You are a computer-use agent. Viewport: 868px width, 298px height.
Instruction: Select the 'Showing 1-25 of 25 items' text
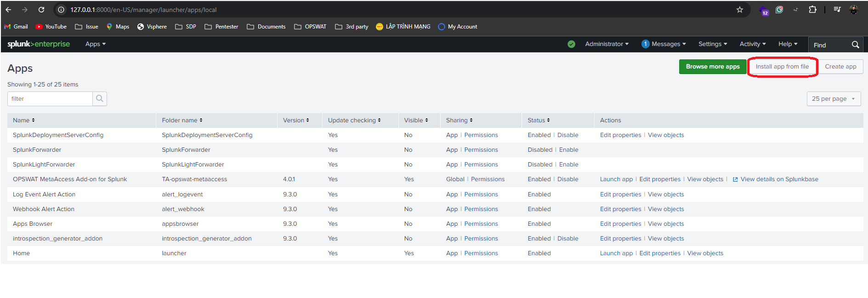(43, 85)
